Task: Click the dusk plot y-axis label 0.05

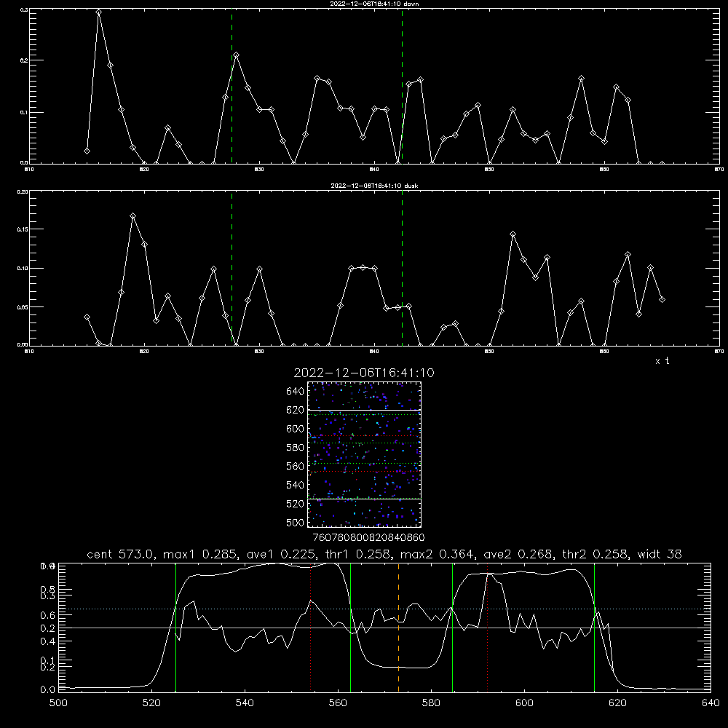Action: pos(23,307)
